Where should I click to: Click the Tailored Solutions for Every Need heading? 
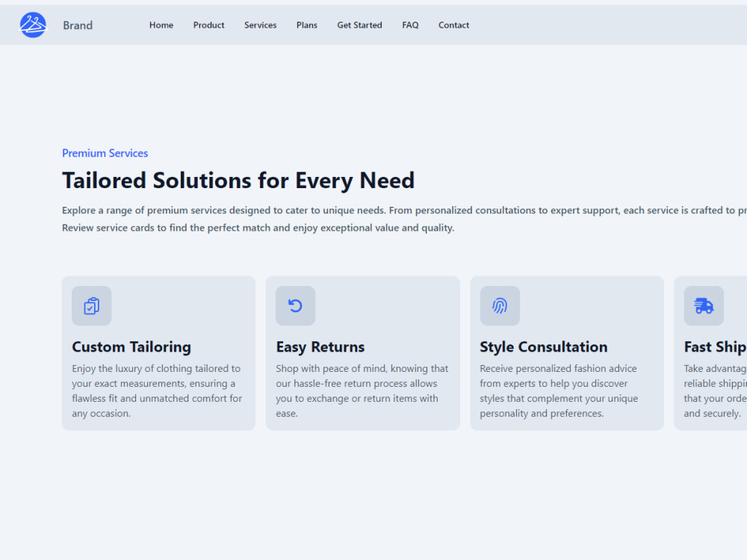(238, 181)
